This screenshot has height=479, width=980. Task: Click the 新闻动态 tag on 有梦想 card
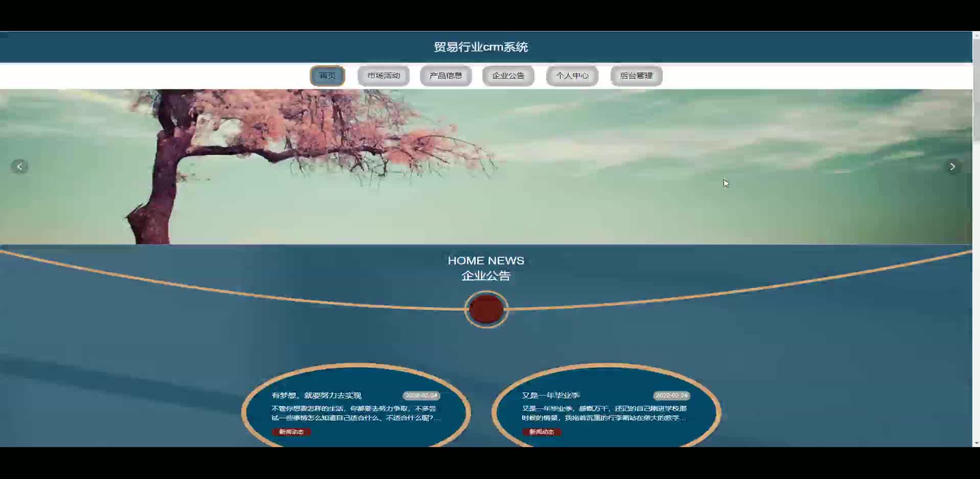pos(291,432)
